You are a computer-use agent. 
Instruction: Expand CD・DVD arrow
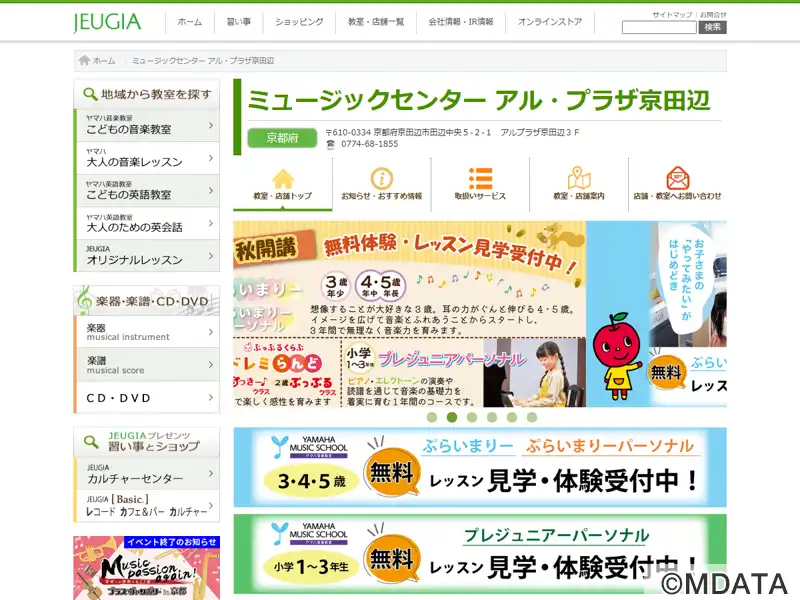(211, 397)
